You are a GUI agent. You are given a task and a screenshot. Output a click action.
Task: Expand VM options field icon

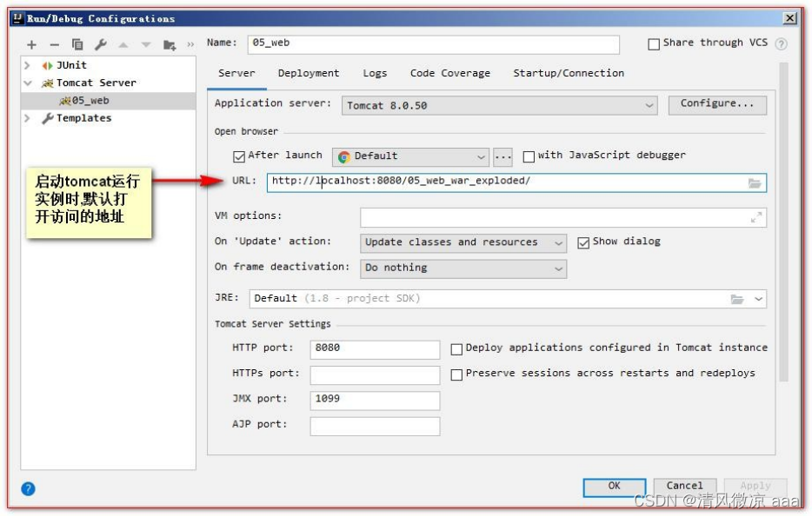click(756, 218)
